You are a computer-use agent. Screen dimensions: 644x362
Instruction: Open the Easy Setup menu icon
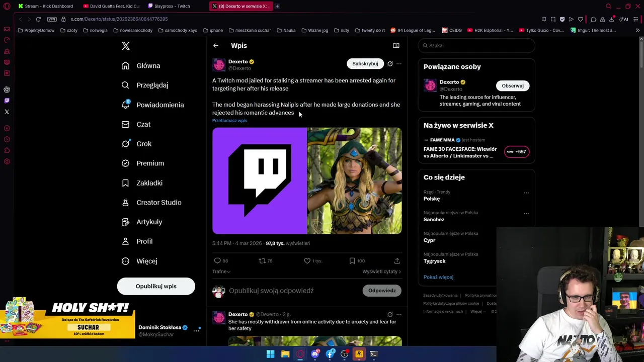pyautogui.click(x=636, y=19)
